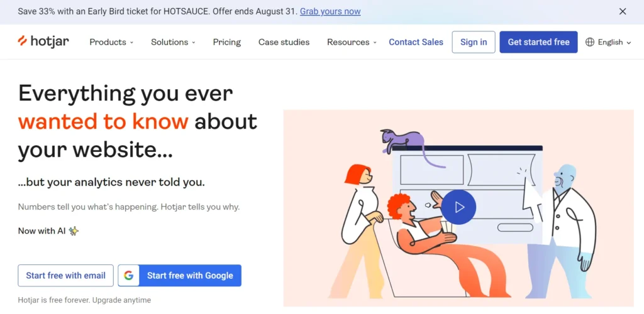Click the Hotjar logo
The height and width of the screenshot is (314, 644).
[x=43, y=41]
